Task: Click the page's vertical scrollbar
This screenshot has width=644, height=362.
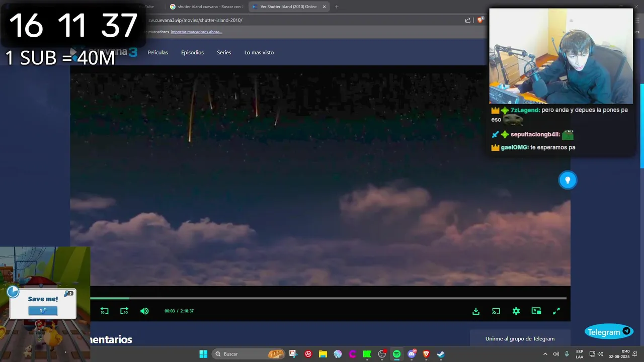Action: [641, 126]
